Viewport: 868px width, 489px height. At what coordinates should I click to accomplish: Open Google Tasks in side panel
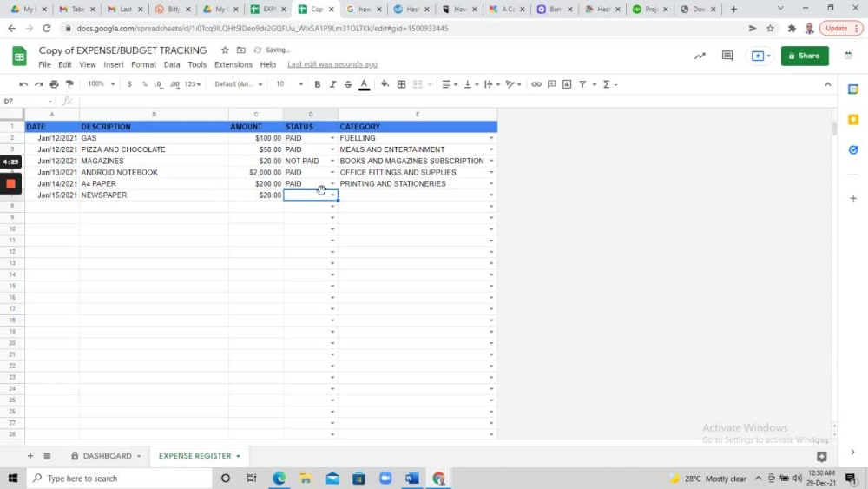853,150
